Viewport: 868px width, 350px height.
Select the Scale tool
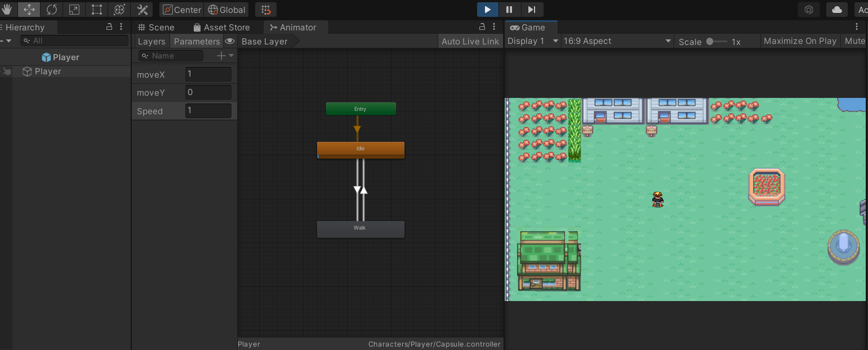[74, 10]
